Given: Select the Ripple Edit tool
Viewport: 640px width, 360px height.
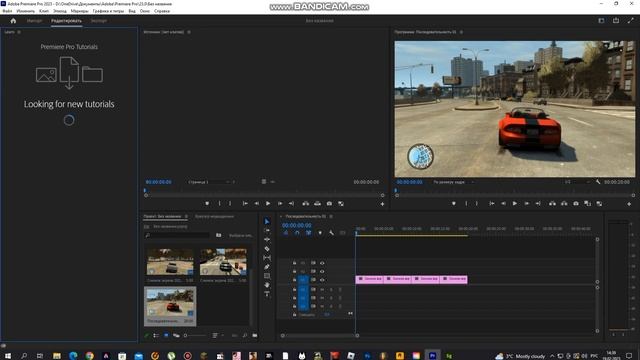Looking at the screenshot, I should pos(267,240).
